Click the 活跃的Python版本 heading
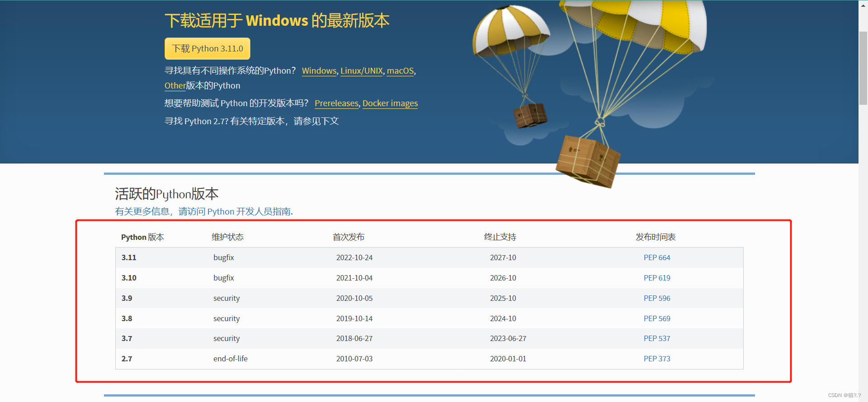The image size is (868, 402). (x=167, y=194)
